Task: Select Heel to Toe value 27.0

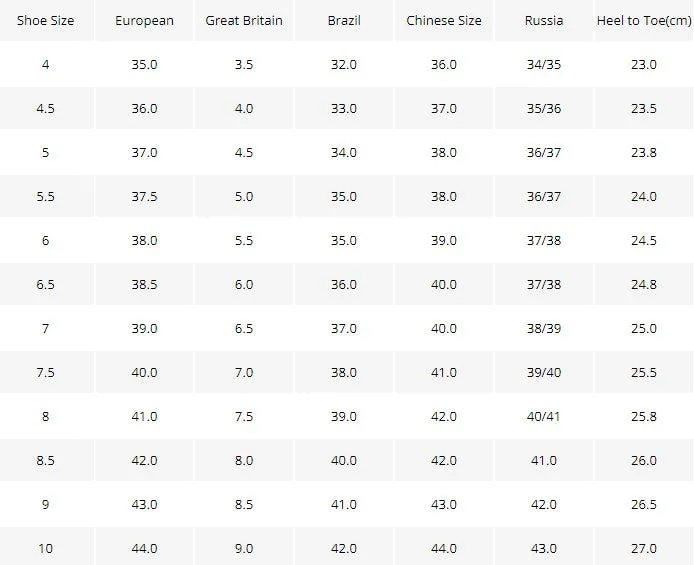Action: pos(644,549)
